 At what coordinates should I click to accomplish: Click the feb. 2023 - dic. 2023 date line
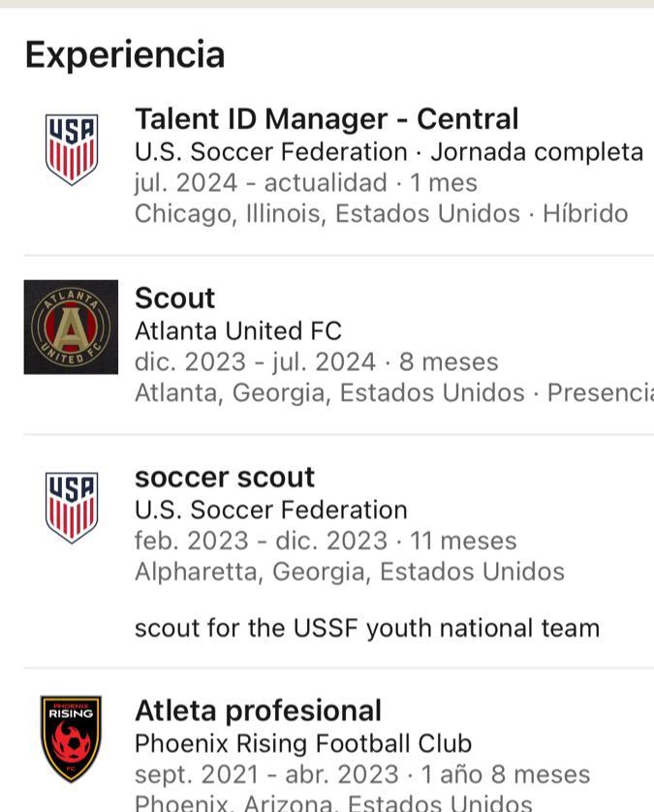(326, 541)
